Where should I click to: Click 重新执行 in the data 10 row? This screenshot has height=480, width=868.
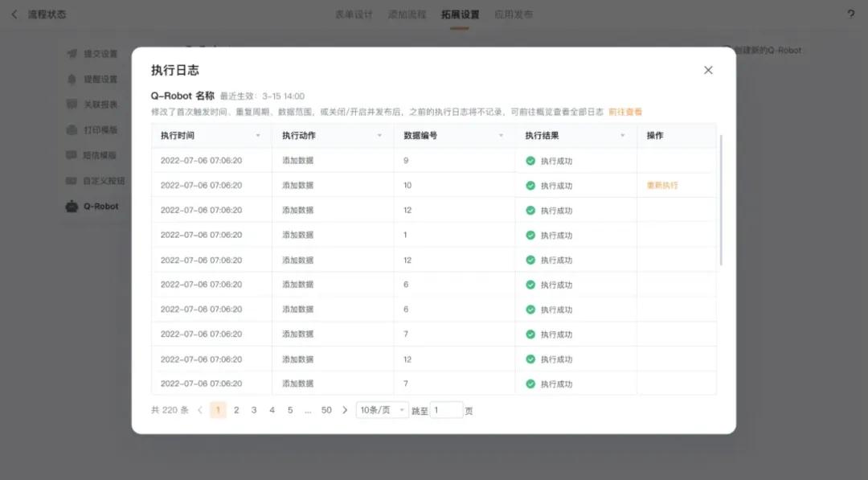click(662, 186)
